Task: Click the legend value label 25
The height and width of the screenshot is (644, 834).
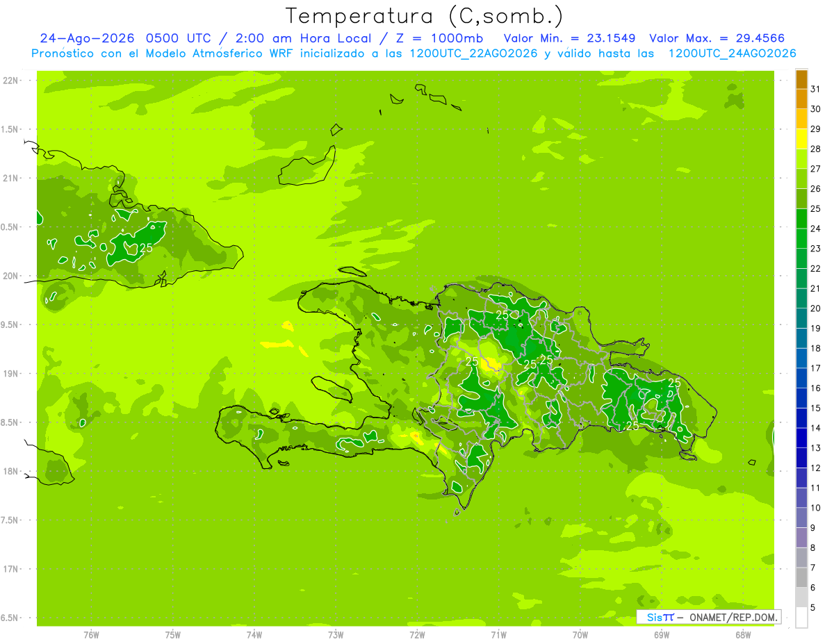Action: pyautogui.click(x=815, y=208)
